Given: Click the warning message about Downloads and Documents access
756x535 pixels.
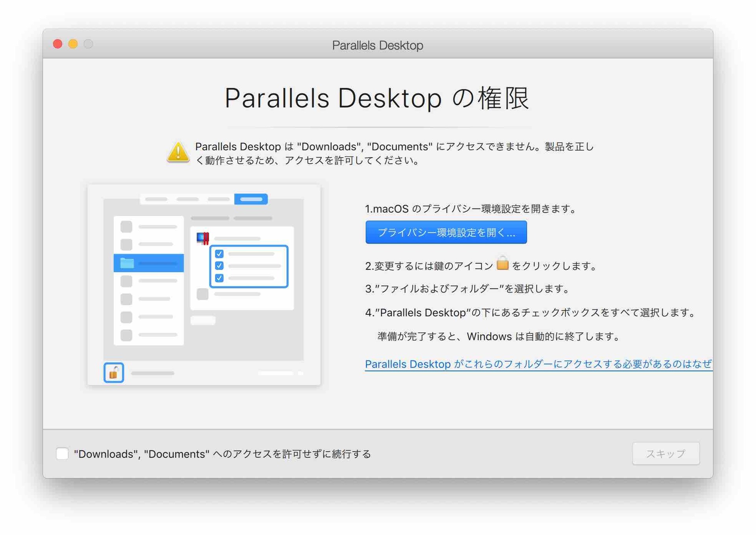Looking at the screenshot, I should coord(395,153).
